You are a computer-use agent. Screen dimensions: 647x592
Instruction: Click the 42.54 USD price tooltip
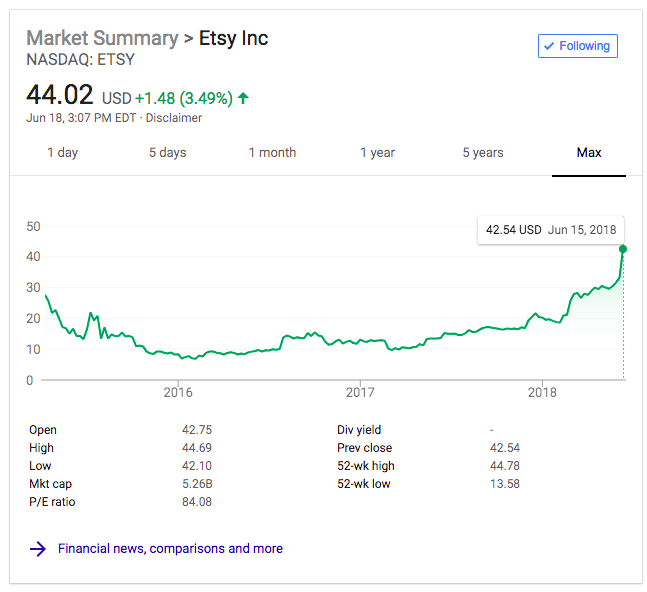coord(551,230)
